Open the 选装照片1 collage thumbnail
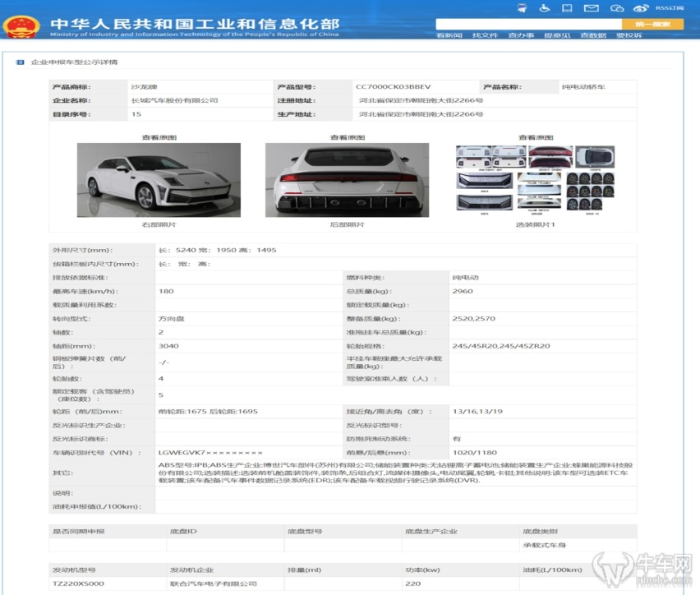 click(x=535, y=180)
